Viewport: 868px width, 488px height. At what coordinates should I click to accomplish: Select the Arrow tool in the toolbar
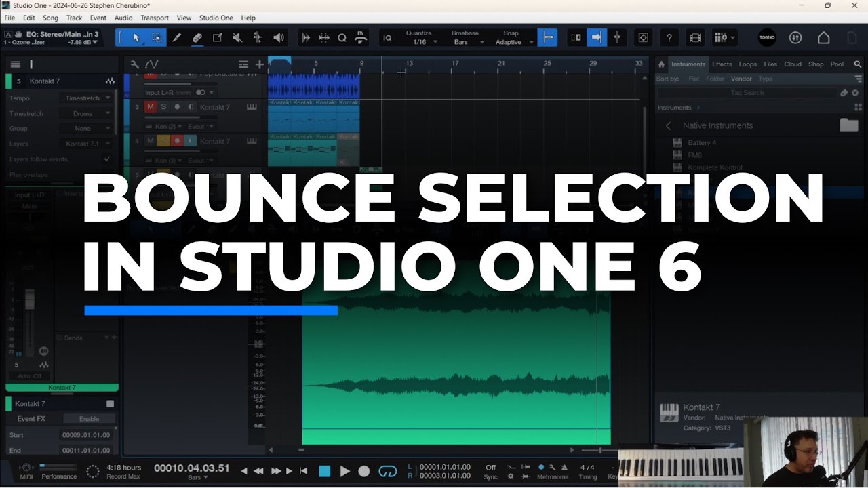tap(136, 37)
